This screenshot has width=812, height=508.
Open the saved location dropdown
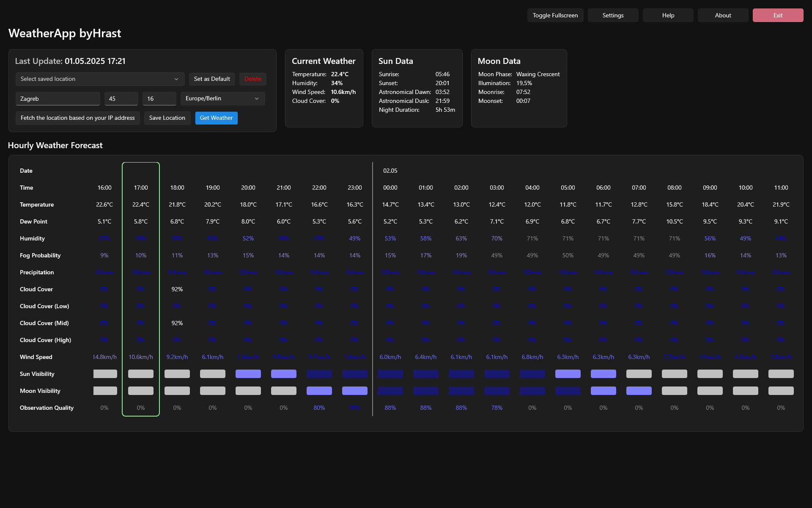click(100, 79)
